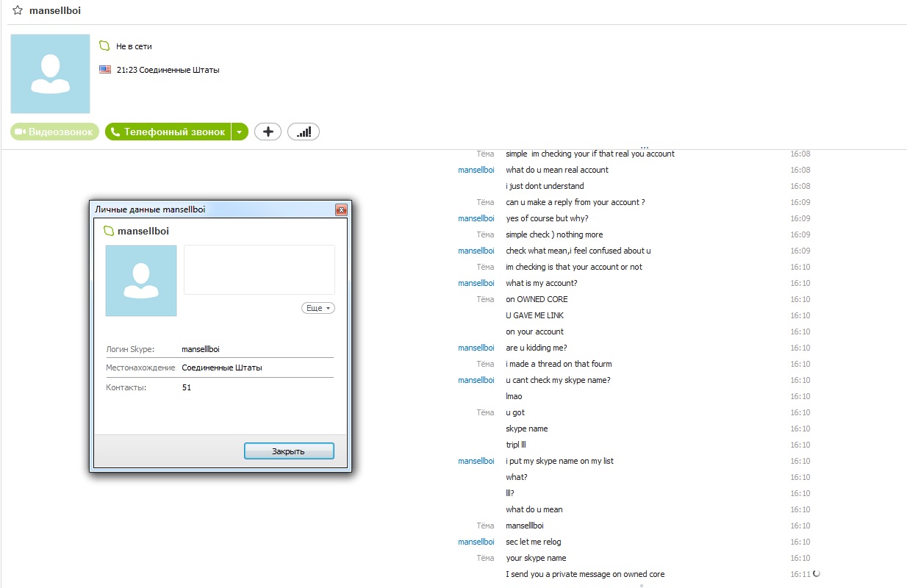Start a video call with Видеозвонок

point(54,132)
